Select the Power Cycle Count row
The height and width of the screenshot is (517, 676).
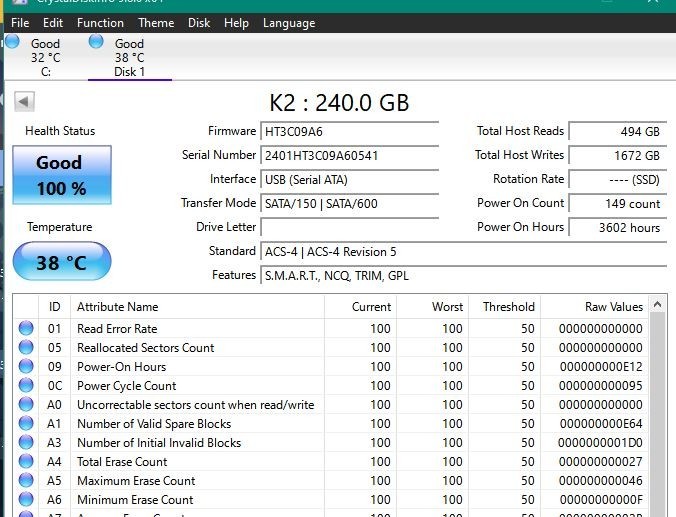point(330,385)
